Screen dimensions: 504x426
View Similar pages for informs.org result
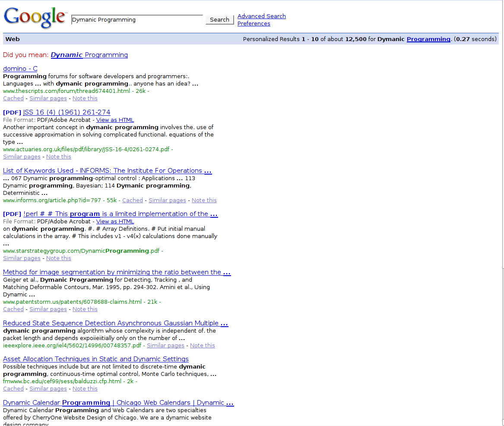point(167,200)
